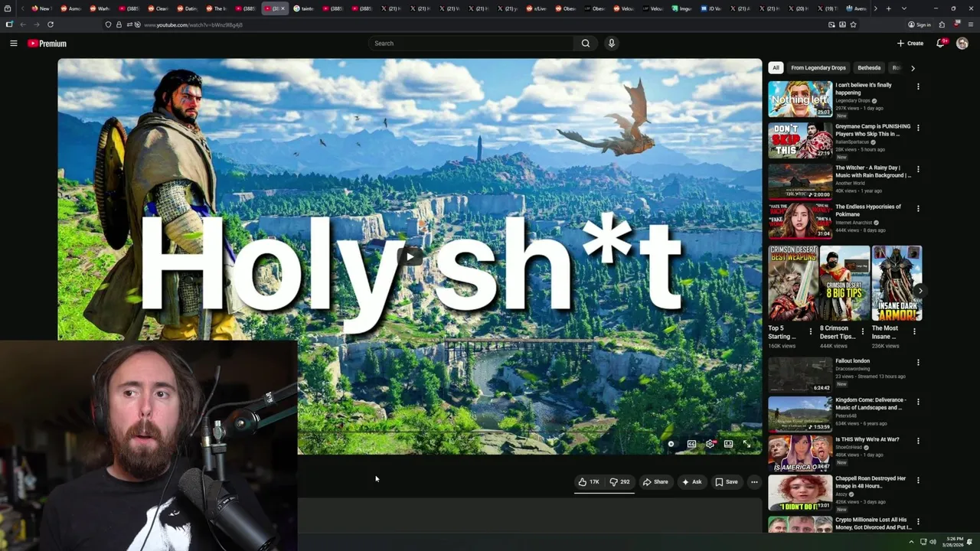
Task: Open options for 'Greymane Camp is PUNISHING' video
Action: (918, 128)
